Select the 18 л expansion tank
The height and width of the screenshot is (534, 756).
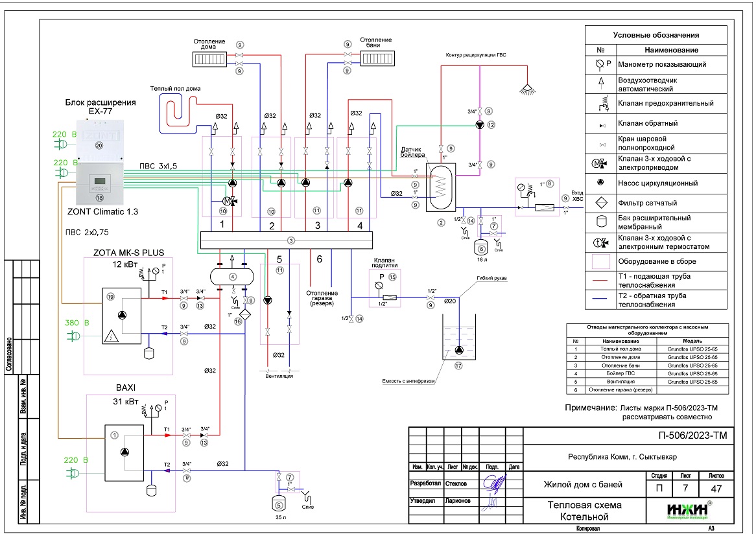[481, 247]
